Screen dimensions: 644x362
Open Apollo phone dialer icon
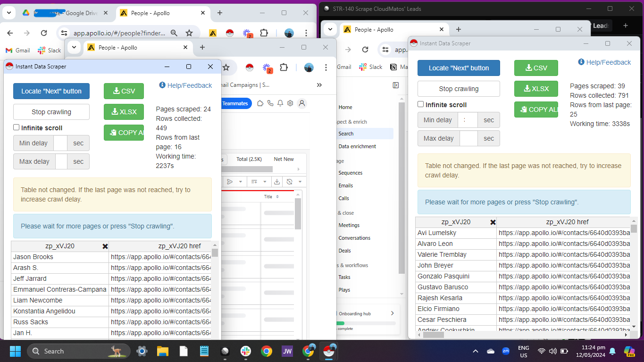tap(270, 103)
